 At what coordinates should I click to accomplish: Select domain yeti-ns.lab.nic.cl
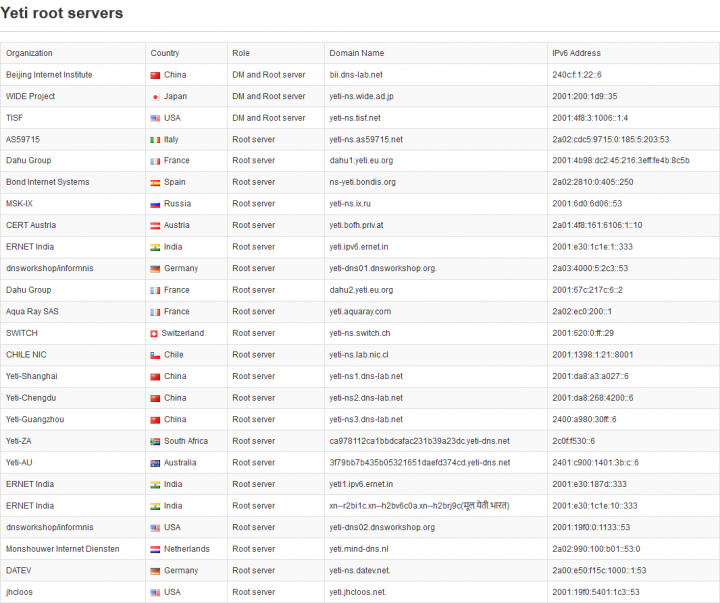coord(359,355)
